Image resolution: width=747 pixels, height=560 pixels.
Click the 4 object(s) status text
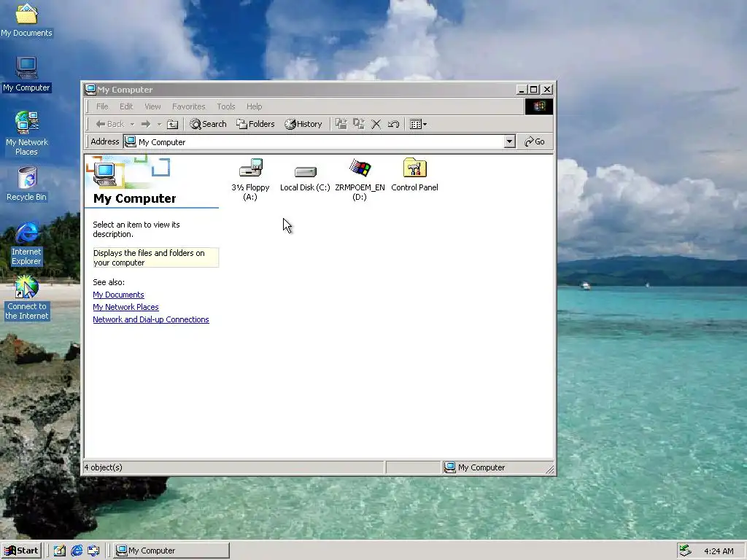coord(104,467)
